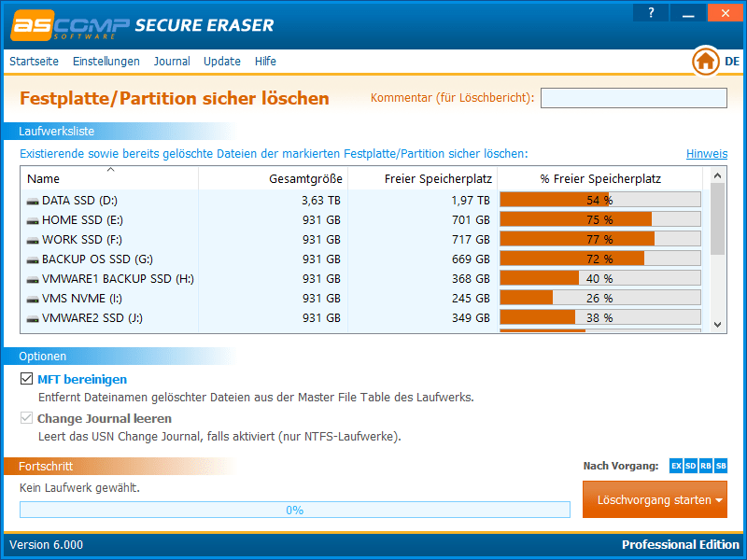
Task: Click the 0% progress bar
Action: click(294, 510)
